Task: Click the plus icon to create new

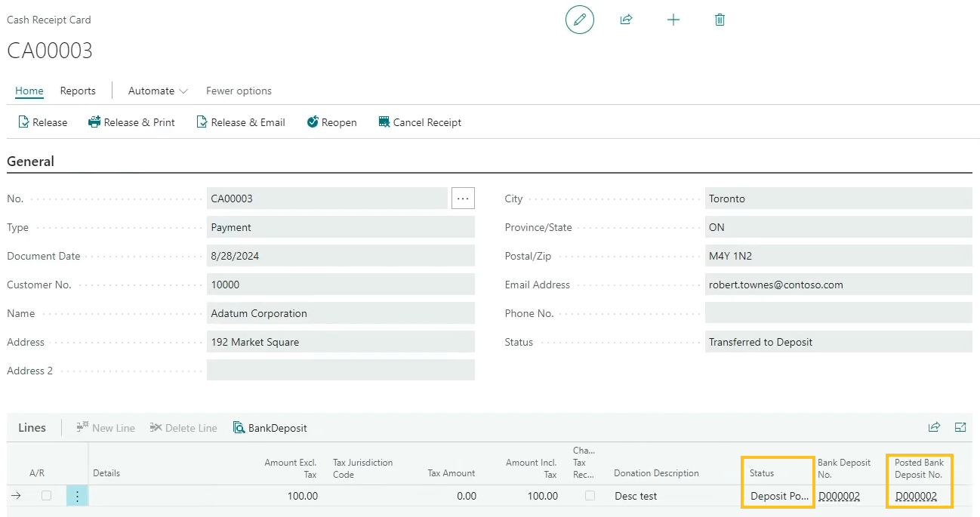Action: click(x=673, y=20)
